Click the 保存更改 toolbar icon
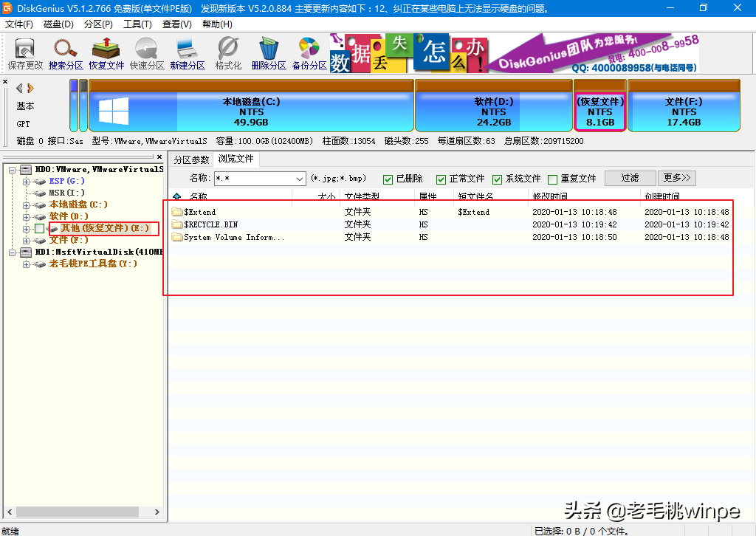 tap(24, 53)
